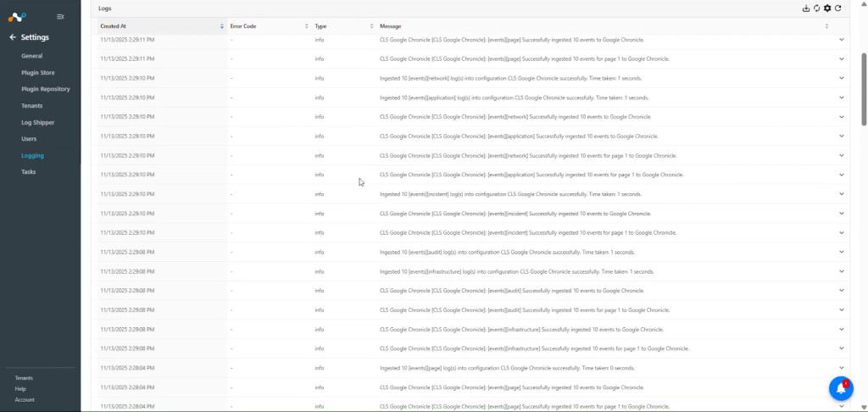Click the Message column header label
This screenshot has height=412, width=868.
click(390, 26)
